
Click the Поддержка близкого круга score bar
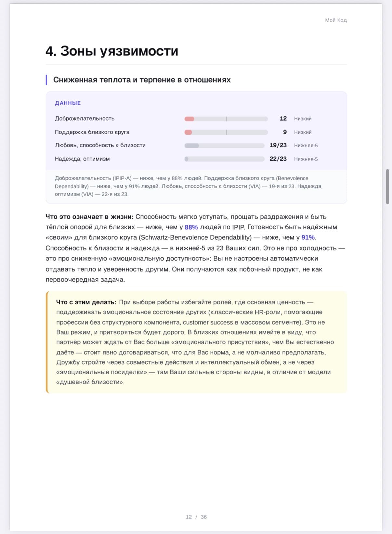[226, 132]
